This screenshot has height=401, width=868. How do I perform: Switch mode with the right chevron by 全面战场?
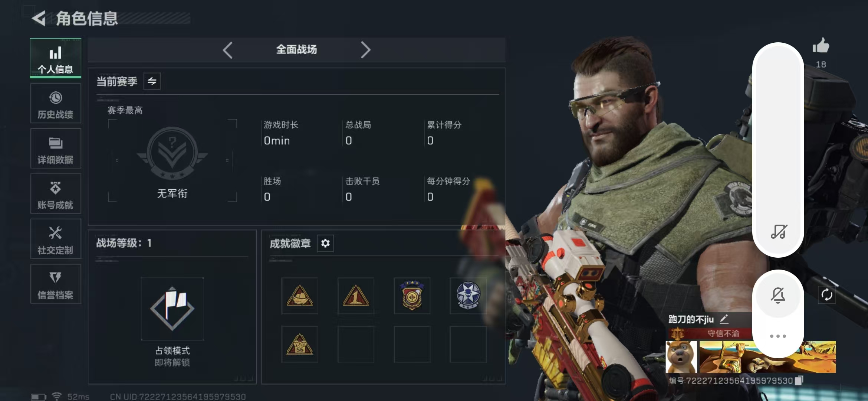366,50
